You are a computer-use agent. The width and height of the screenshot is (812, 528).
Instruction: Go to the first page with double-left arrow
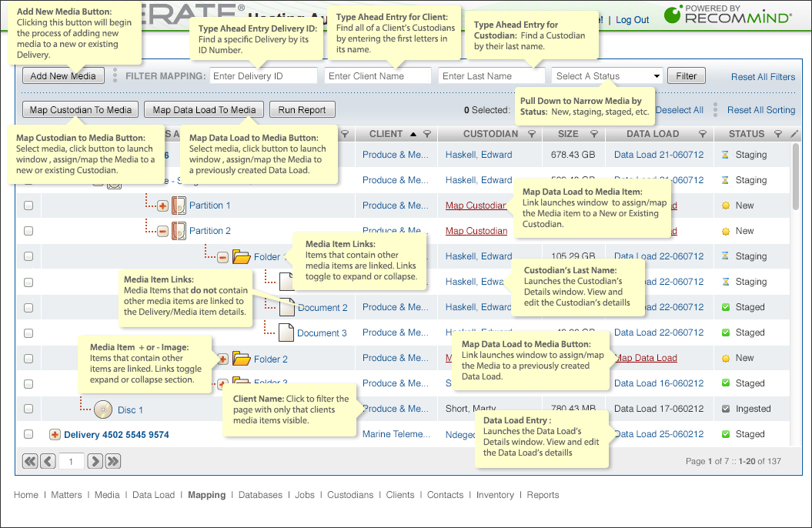[31, 461]
